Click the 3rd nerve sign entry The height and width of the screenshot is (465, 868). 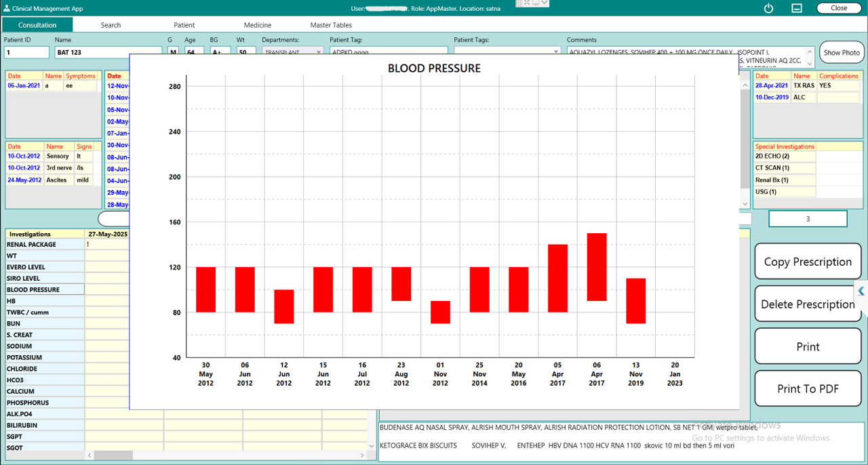point(59,167)
